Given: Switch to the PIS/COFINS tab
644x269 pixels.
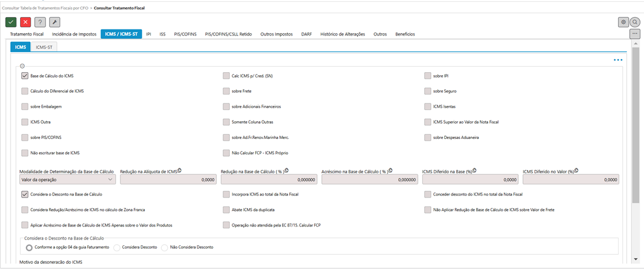Looking at the screenshot, I should (186, 34).
